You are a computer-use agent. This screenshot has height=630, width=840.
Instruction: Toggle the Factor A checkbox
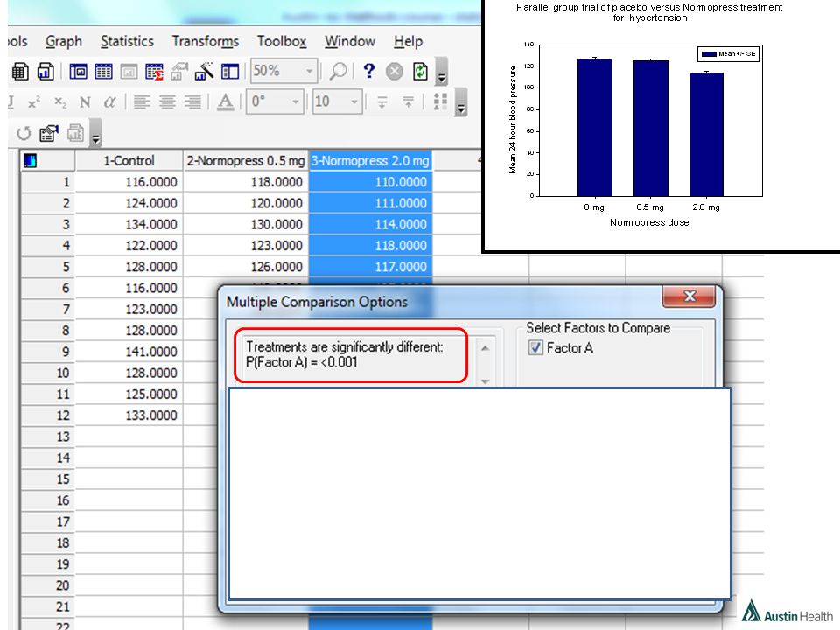[535, 347]
